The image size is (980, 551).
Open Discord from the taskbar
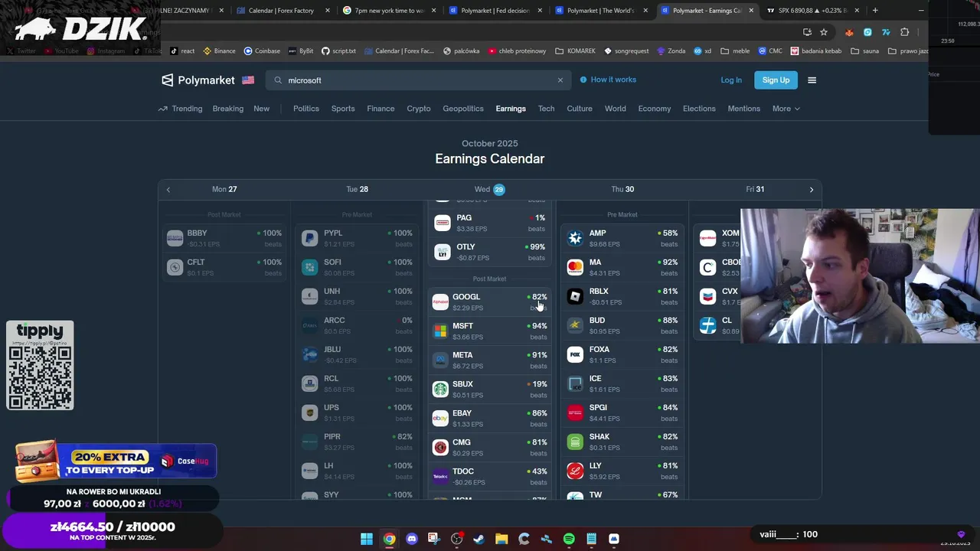412,539
